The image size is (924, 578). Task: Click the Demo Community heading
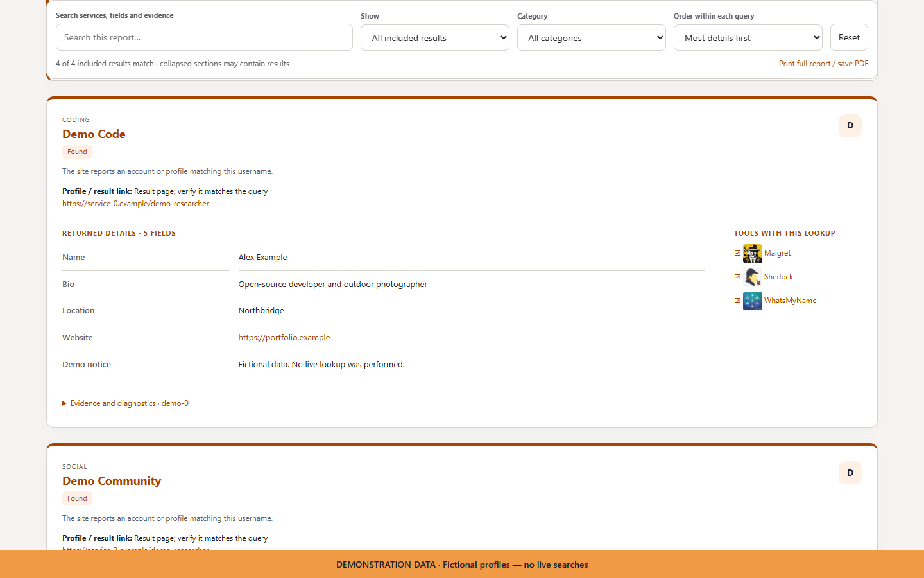tap(112, 481)
